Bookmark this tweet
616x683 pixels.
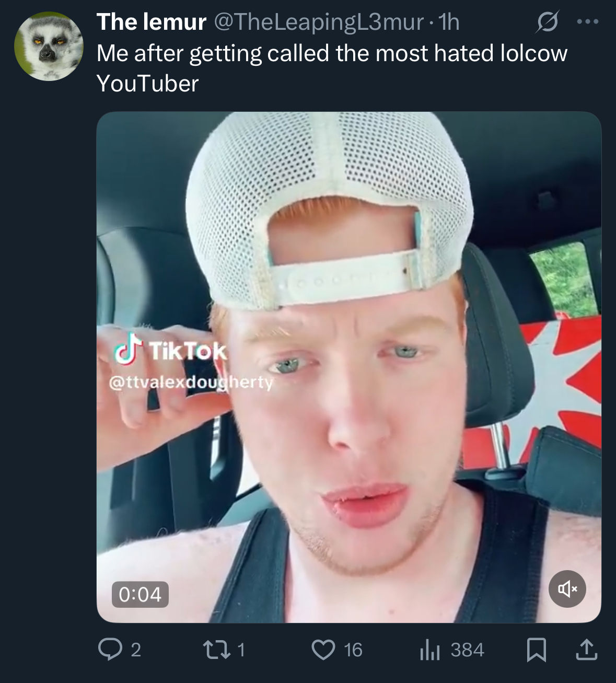tap(537, 650)
